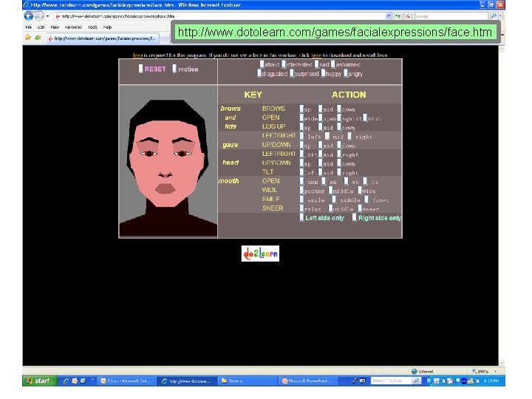Viewport: 532px width, 399px height.
Task: Set SMILE row to frown
Action: point(366,199)
